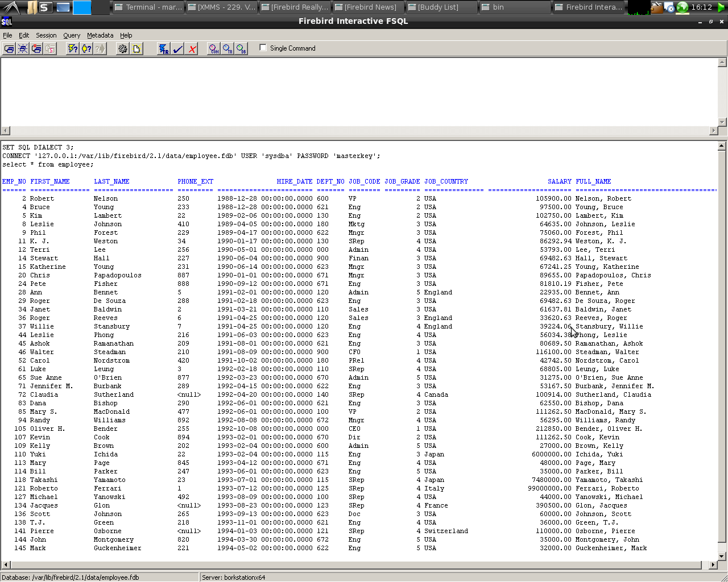Click the results pane down scroll arrow
Viewport: 728px width, 582px height.
point(722,556)
